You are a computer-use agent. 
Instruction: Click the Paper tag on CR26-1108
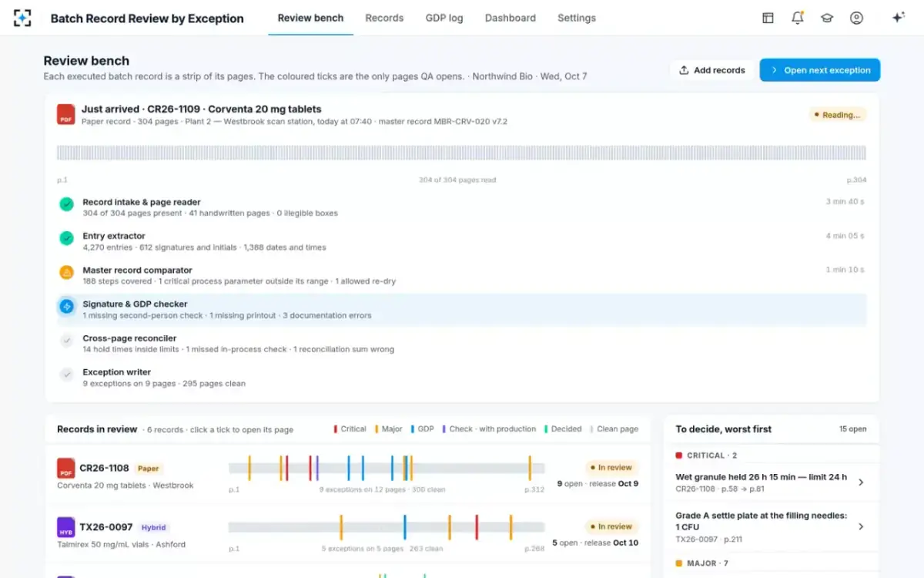point(149,469)
